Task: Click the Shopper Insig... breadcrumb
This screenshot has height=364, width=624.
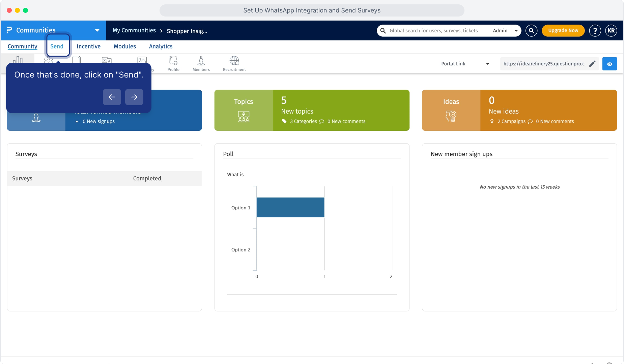Action: click(187, 31)
